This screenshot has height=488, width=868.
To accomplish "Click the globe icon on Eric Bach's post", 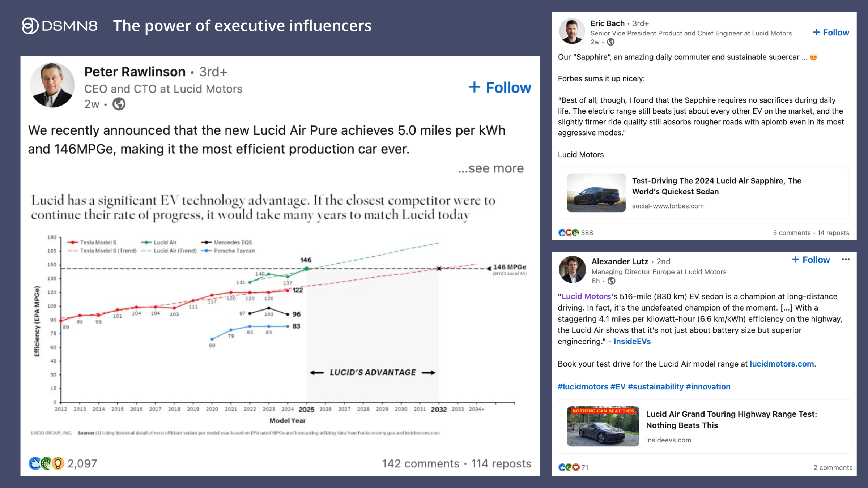I will [x=611, y=42].
